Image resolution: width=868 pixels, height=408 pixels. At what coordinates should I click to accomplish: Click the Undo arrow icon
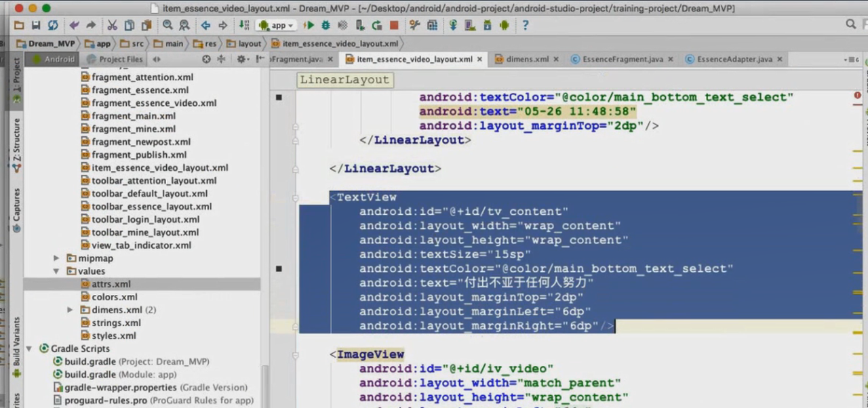pos(74,25)
